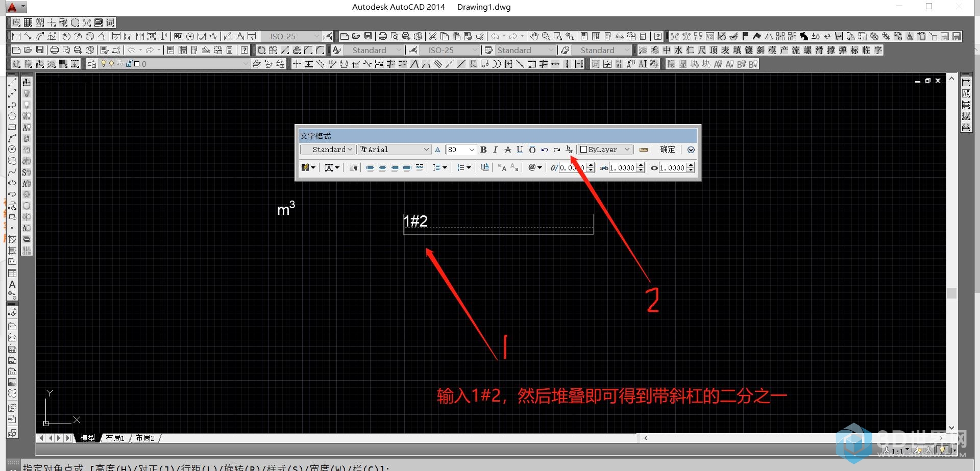Screen dimensions: 980x471
Task: Click Redo in the Text Formatting toolbar
Action: [557, 150]
